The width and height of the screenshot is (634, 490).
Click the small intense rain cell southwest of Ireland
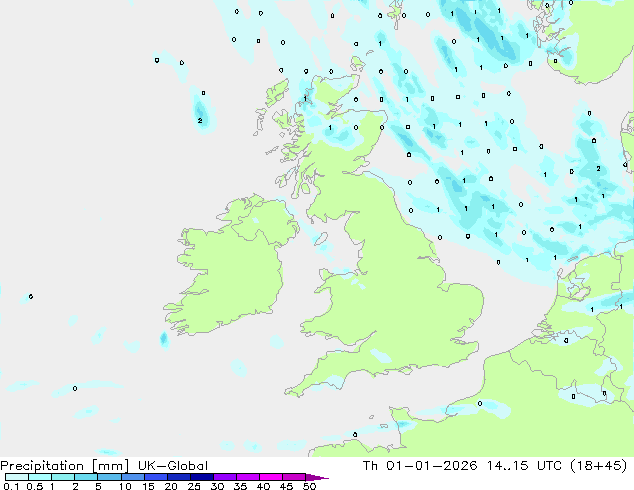164,339
